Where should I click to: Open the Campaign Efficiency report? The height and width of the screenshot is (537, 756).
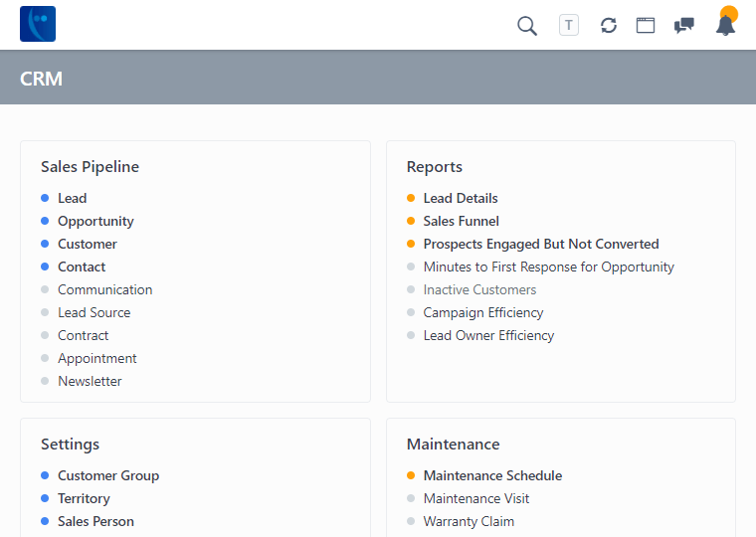coord(483,313)
